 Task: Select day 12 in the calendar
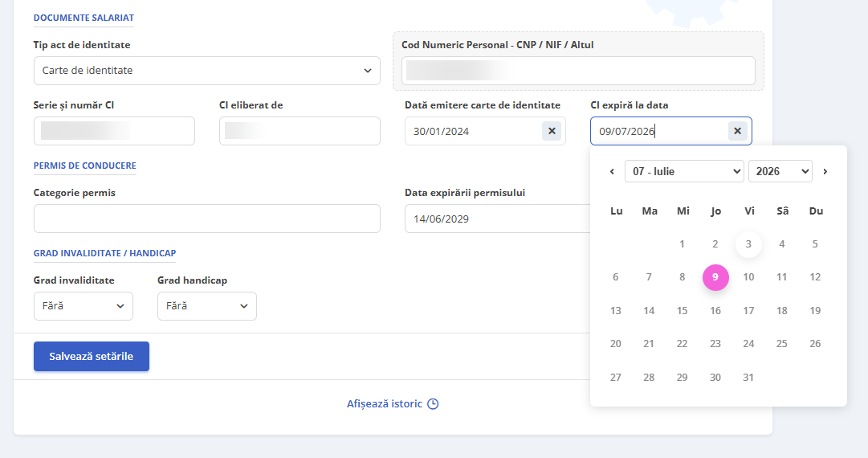coord(815,277)
